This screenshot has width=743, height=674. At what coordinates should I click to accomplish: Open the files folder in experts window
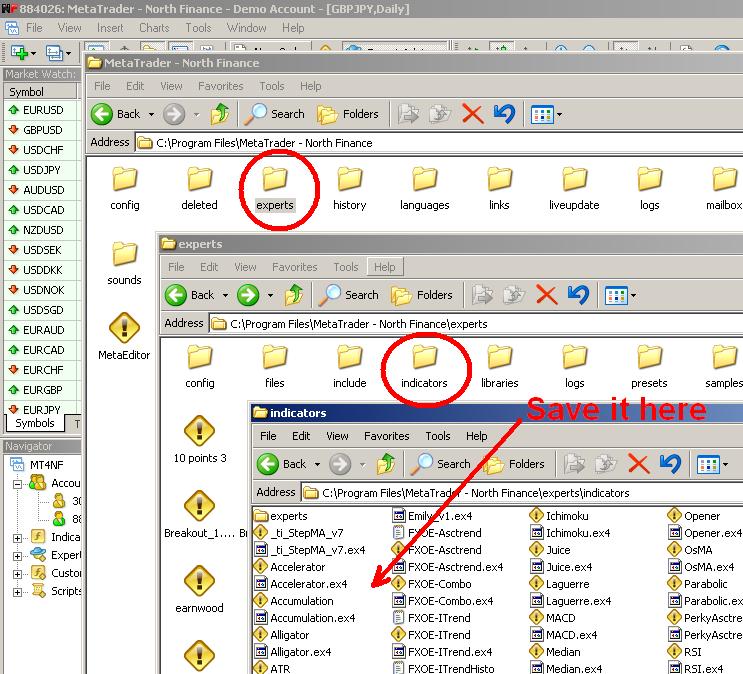point(275,367)
